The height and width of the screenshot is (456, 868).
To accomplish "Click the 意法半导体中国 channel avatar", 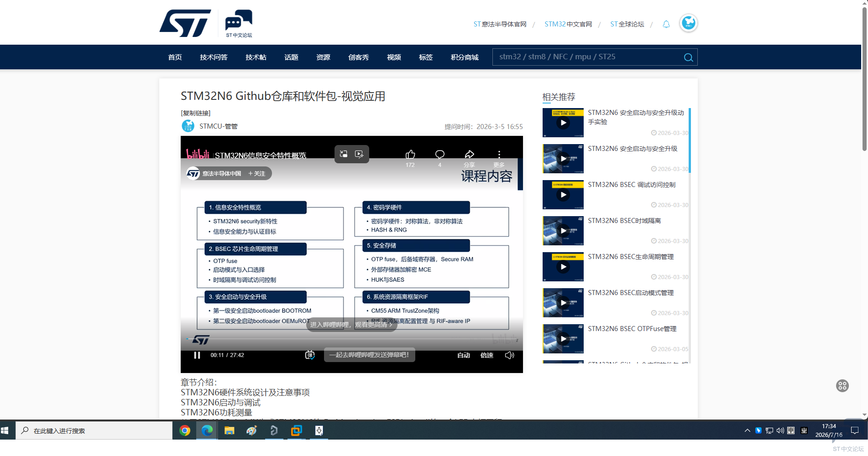I will [x=193, y=173].
